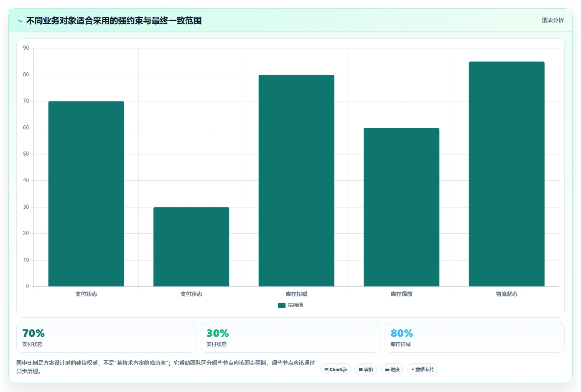
Task: Click the 数据卡片 tag chip
Action: pos(423,369)
